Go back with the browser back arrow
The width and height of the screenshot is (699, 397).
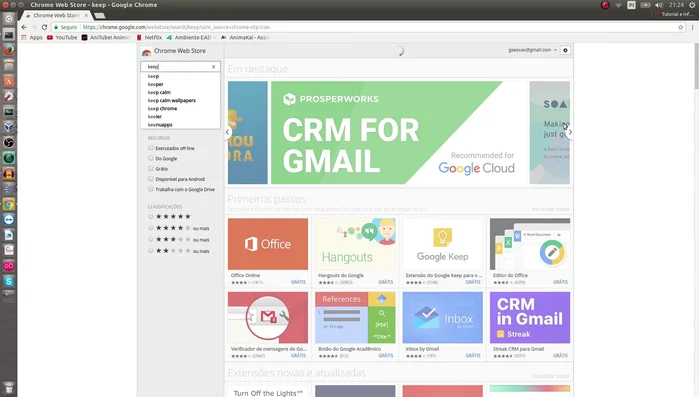pyautogui.click(x=24, y=27)
